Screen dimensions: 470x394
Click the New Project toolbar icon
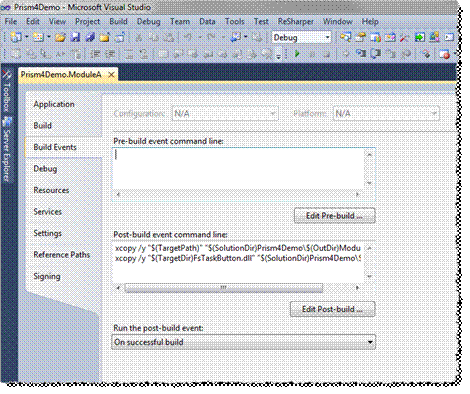[x=16, y=37]
